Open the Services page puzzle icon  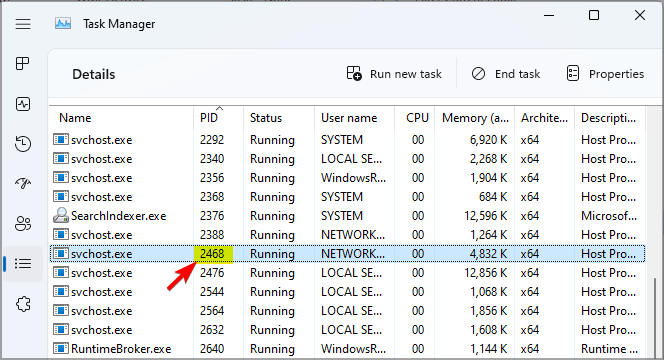tap(23, 304)
